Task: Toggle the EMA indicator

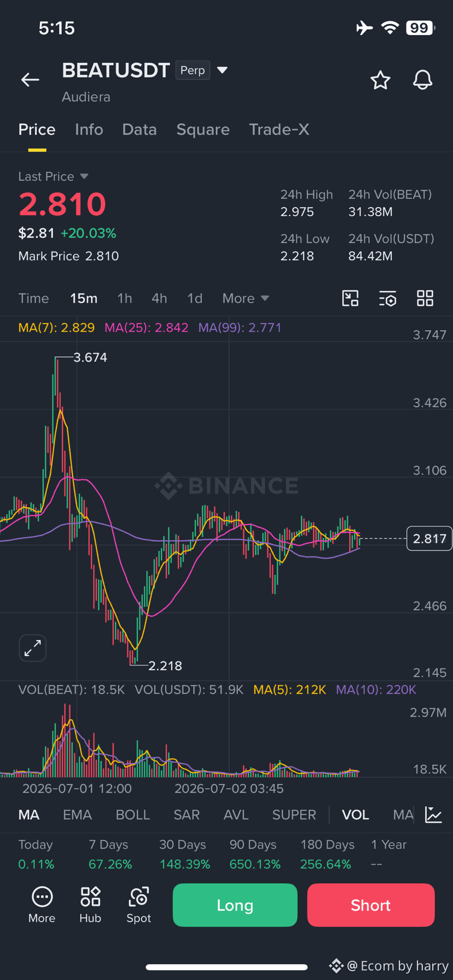Action: pyautogui.click(x=77, y=815)
